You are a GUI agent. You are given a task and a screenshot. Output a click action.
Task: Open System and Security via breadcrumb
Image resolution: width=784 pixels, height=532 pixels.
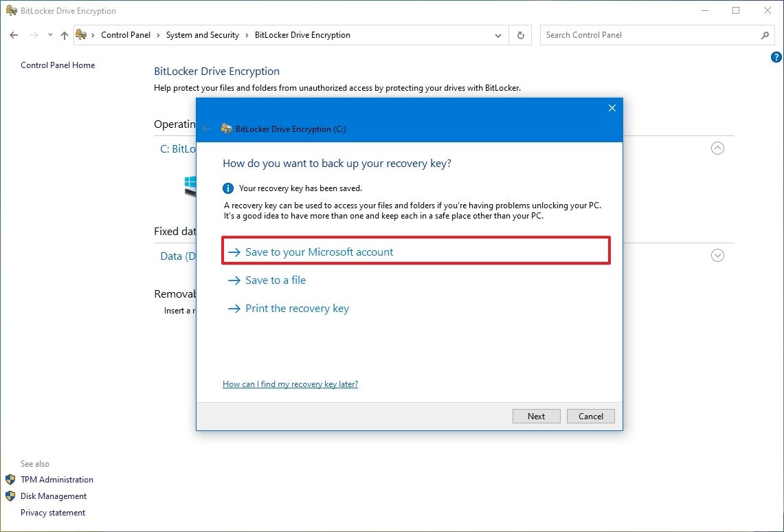[x=201, y=35]
